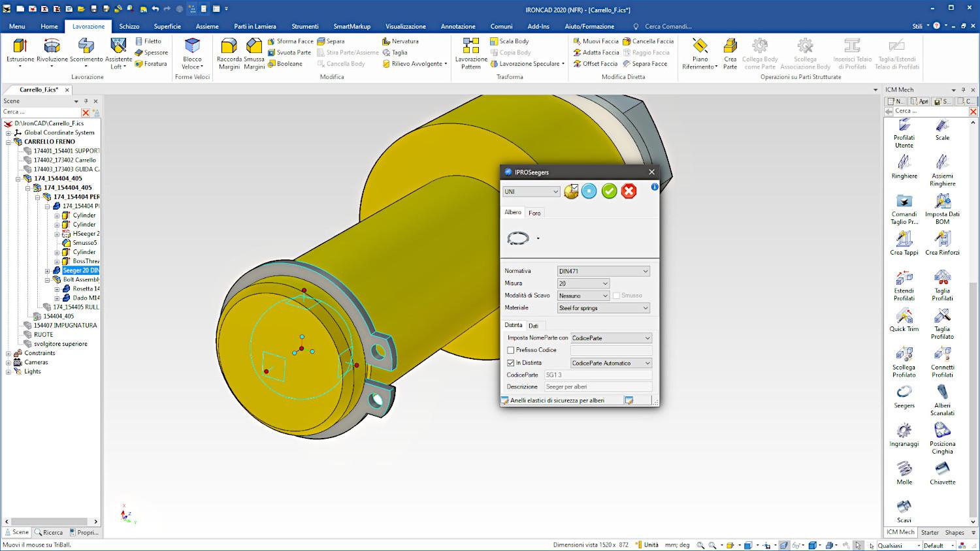Open the Misura size dropdown

583,283
